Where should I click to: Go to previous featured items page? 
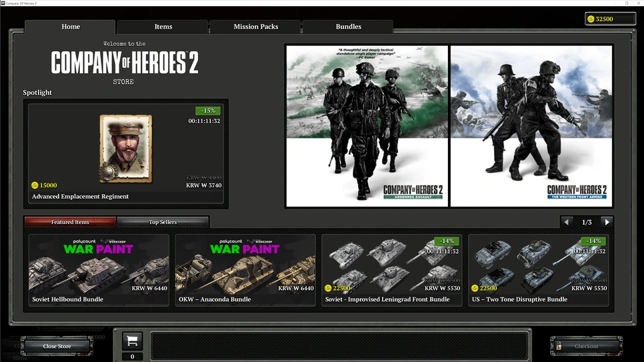tap(567, 222)
